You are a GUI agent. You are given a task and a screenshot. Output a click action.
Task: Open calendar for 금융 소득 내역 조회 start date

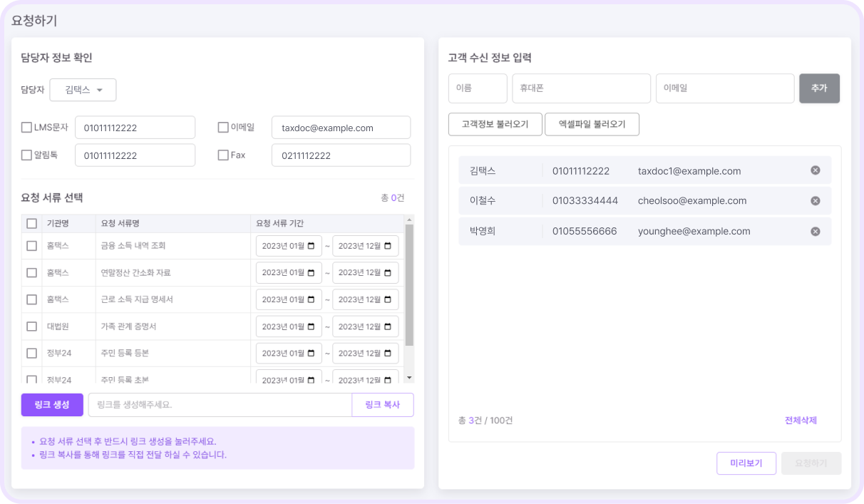[x=311, y=246]
